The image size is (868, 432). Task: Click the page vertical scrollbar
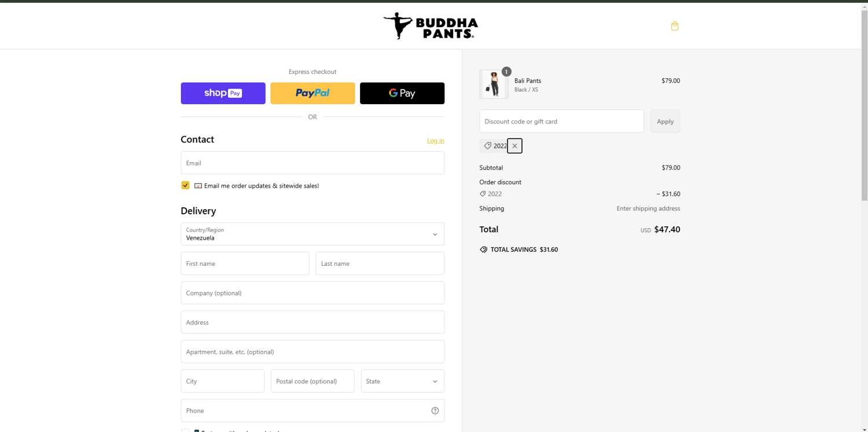(865, 104)
